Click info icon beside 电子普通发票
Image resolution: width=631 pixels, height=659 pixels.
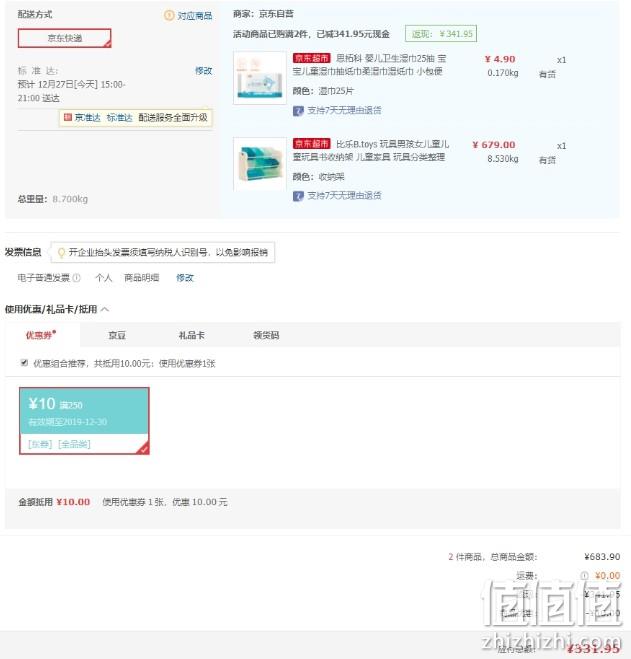click(76, 278)
